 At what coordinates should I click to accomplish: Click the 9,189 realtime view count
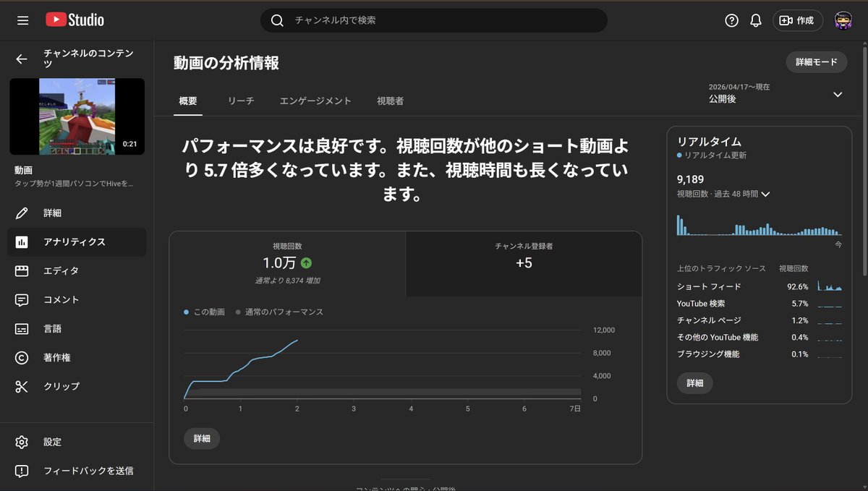691,179
